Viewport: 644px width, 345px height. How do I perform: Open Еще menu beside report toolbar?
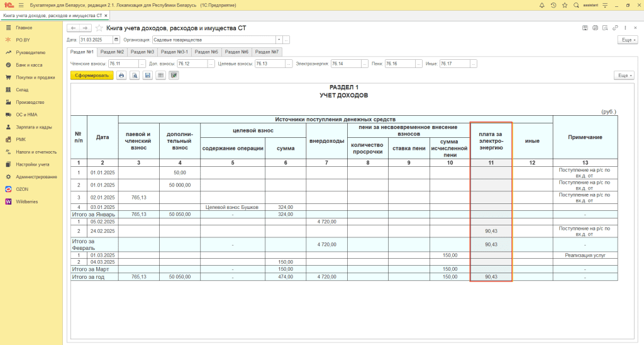[624, 76]
